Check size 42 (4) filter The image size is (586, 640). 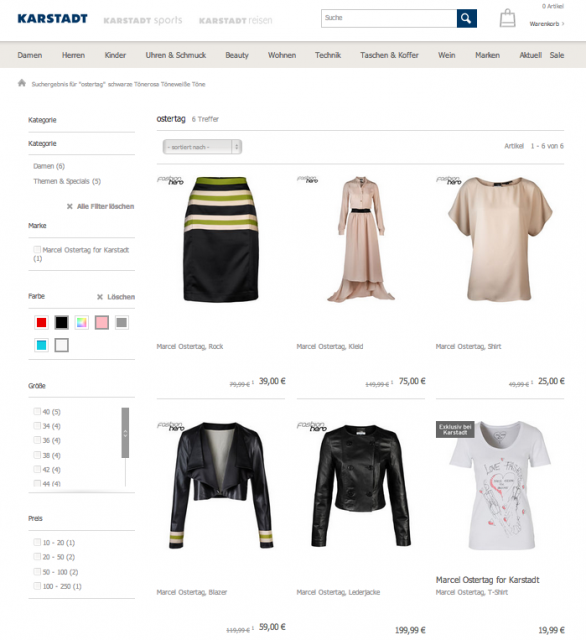click(37, 469)
